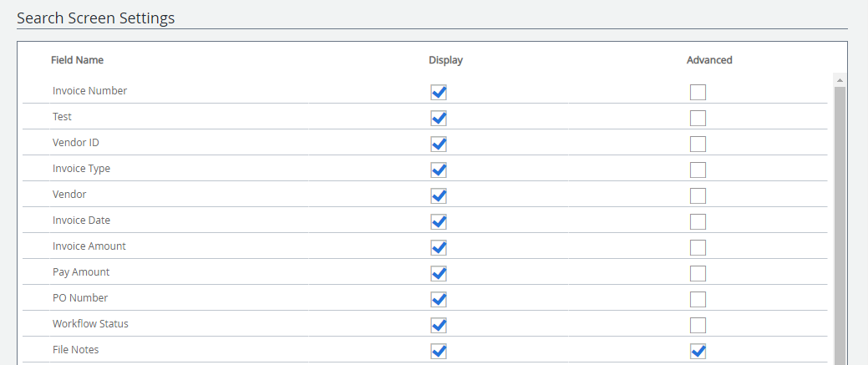Check the Advanced box for Test

point(698,118)
